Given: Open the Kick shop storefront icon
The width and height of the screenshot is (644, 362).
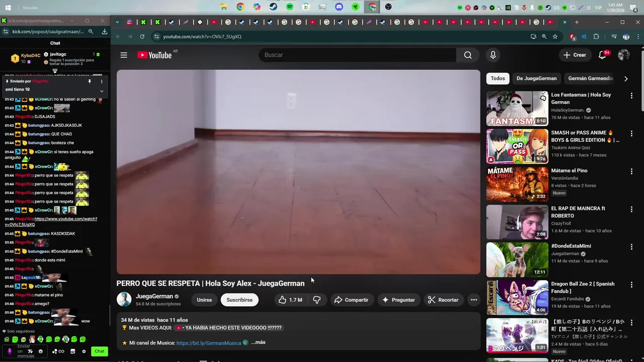Looking at the screenshot, I should point(73,351).
